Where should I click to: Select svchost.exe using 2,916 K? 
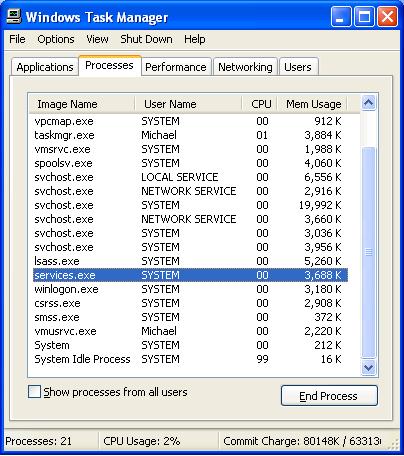190,191
